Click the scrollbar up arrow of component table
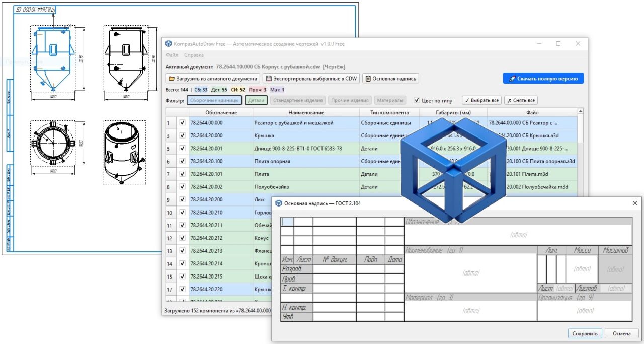The image size is (644, 344). 581,111
